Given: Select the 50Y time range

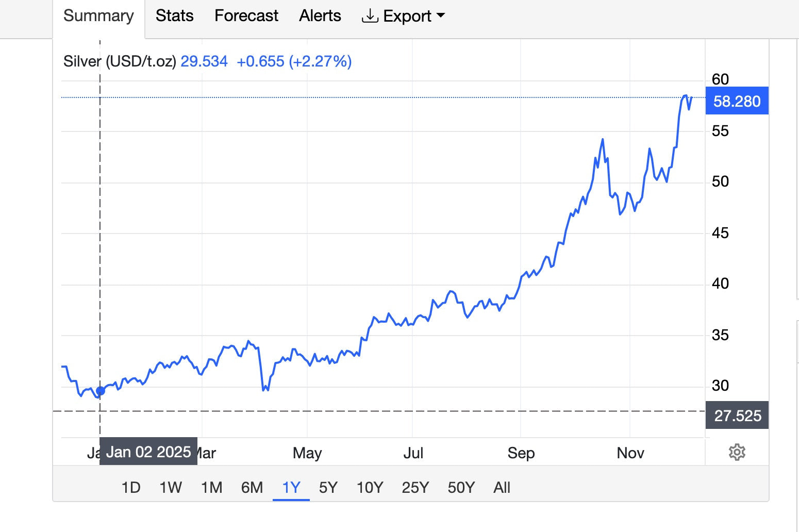Looking at the screenshot, I should (x=461, y=487).
